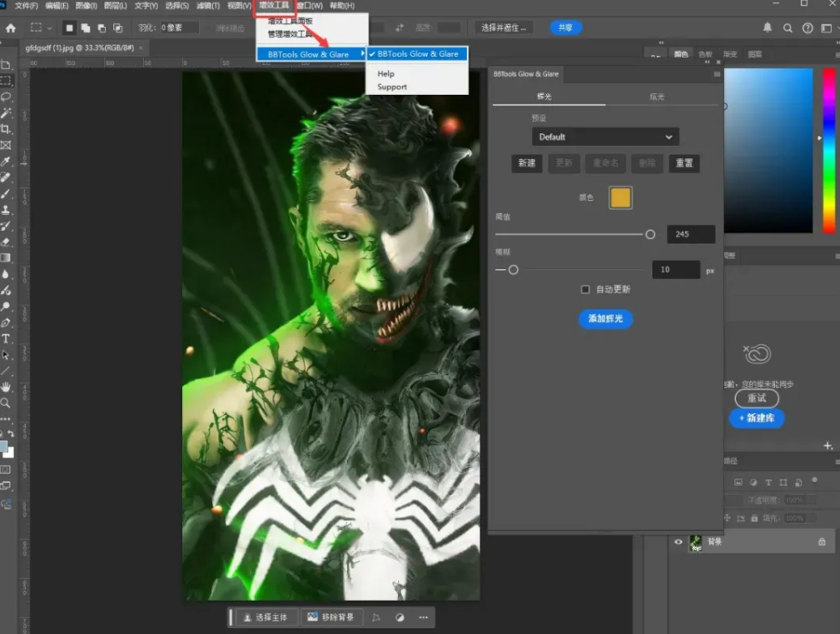
Task: Click the 共享 share button
Action: click(x=566, y=27)
